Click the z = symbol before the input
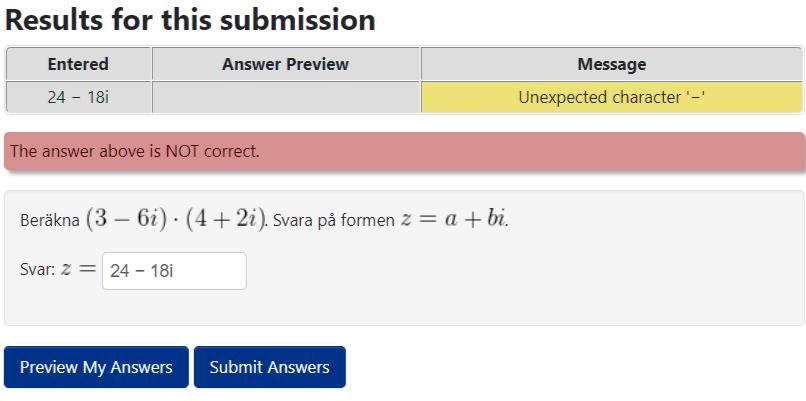This screenshot has width=806, height=401. 79,270
